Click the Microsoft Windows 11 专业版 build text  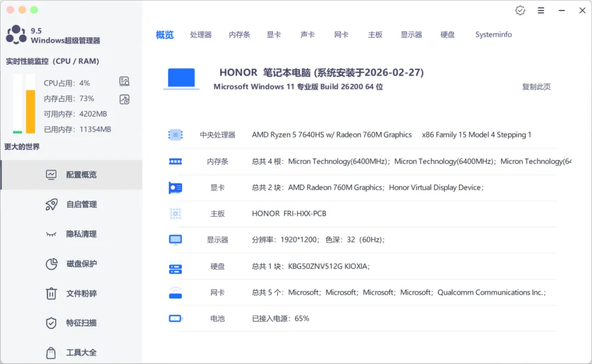(298, 87)
